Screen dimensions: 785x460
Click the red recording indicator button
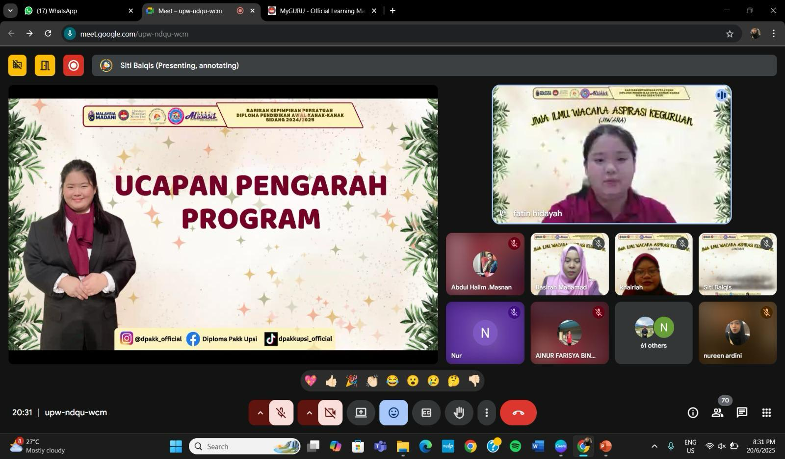click(x=74, y=66)
